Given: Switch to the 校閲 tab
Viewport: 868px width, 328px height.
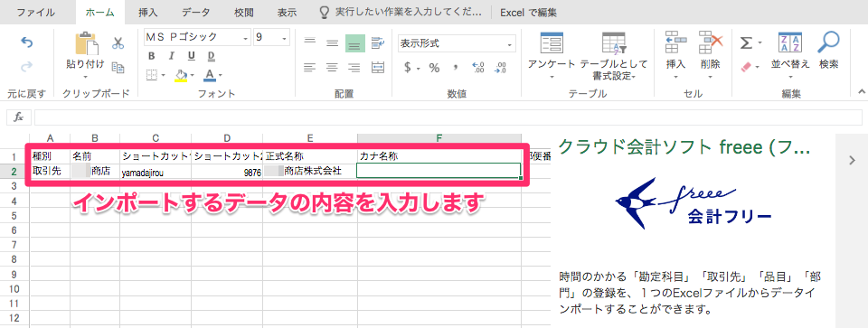Looking at the screenshot, I should [x=244, y=12].
